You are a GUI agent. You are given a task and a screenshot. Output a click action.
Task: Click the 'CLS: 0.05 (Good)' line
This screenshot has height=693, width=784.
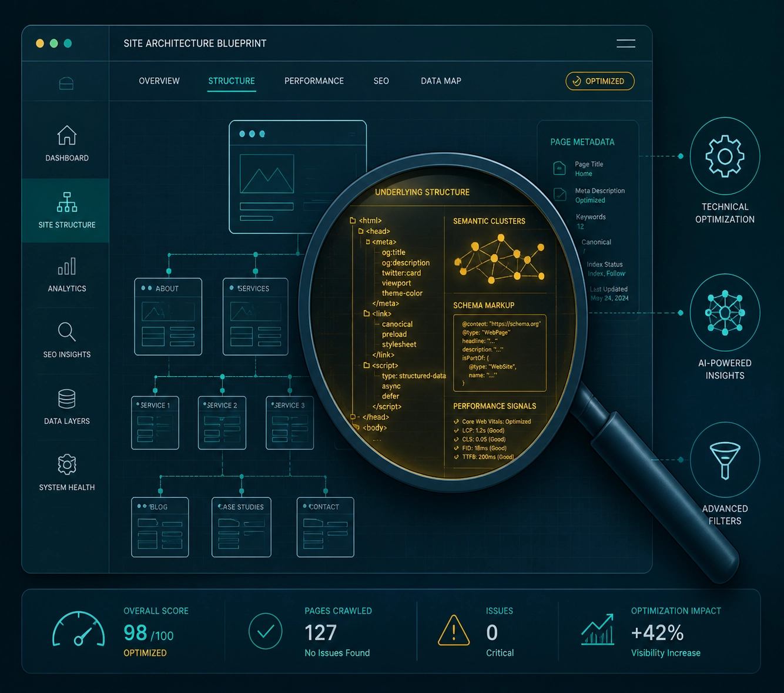pyautogui.click(x=484, y=439)
